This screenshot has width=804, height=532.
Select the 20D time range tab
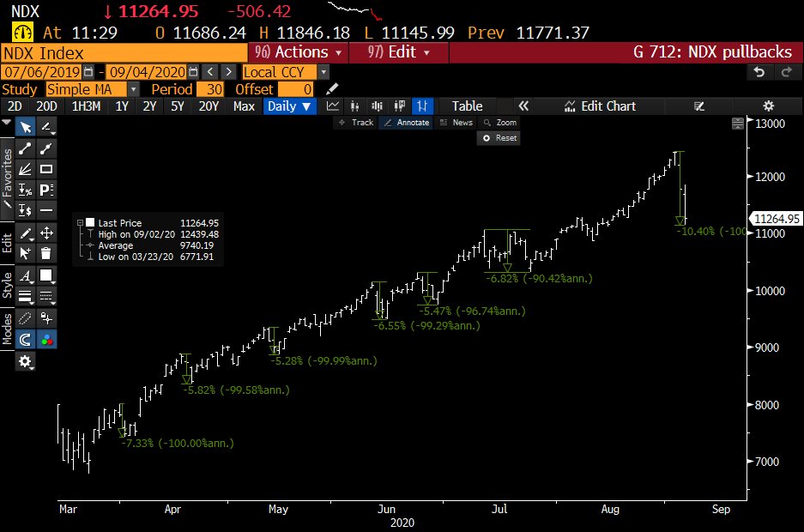click(46, 106)
